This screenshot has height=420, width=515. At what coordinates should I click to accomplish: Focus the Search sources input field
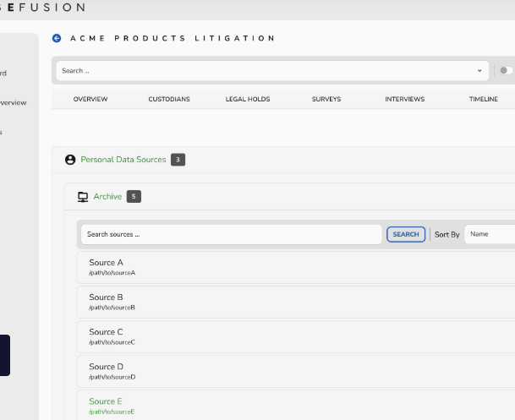[x=231, y=234]
